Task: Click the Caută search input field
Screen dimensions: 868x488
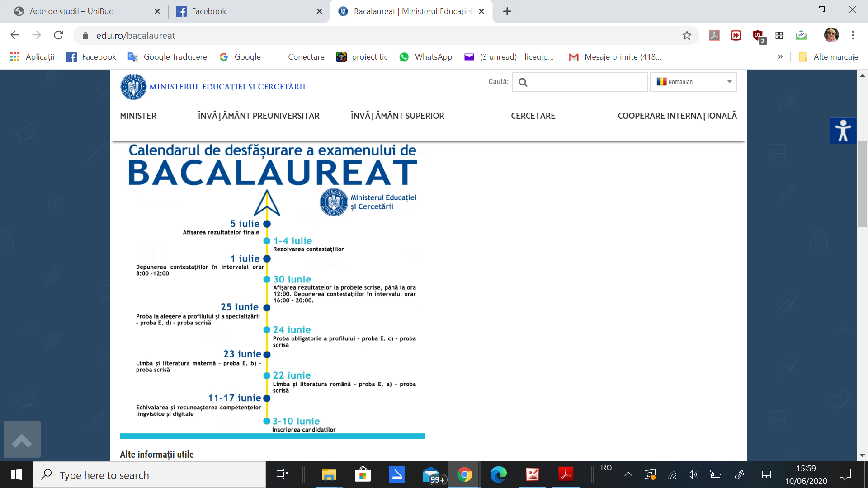Action: (580, 82)
